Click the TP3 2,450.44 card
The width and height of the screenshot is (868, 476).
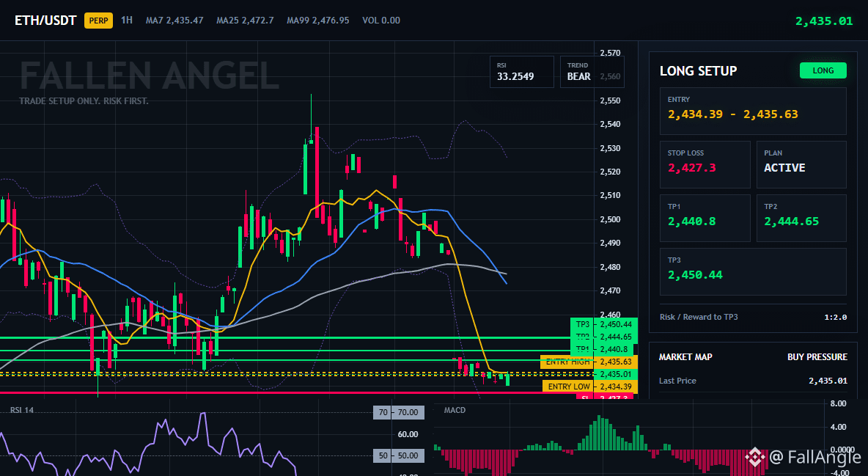tap(753, 271)
